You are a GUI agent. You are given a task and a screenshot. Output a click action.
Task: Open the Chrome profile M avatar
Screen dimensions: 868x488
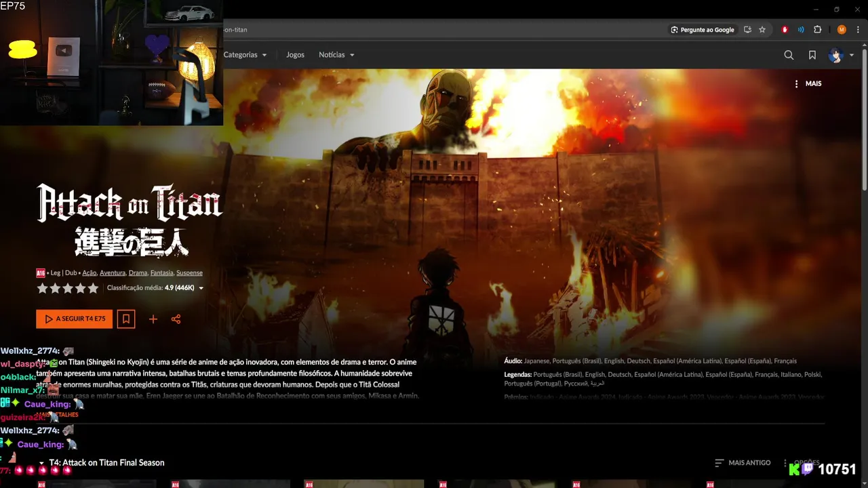[x=842, y=30]
